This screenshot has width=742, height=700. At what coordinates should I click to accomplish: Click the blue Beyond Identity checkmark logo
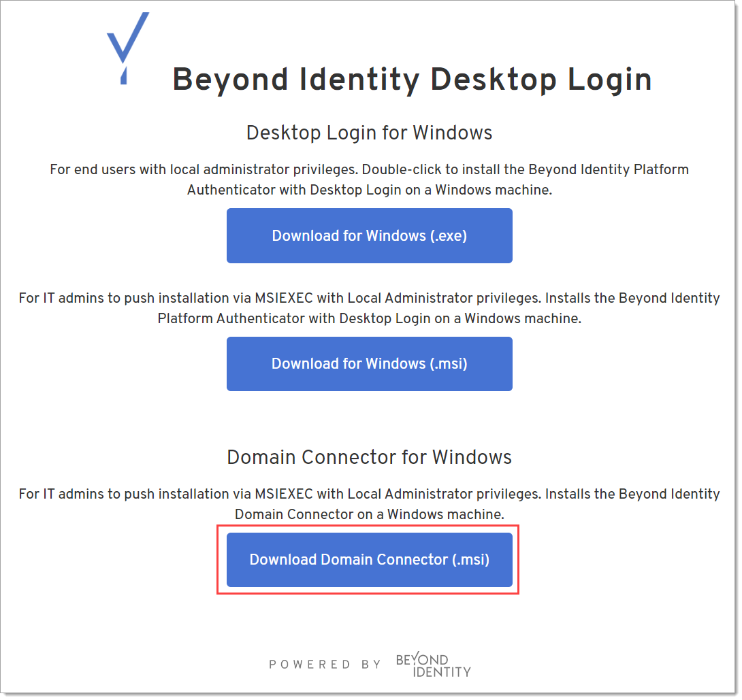point(127,46)
